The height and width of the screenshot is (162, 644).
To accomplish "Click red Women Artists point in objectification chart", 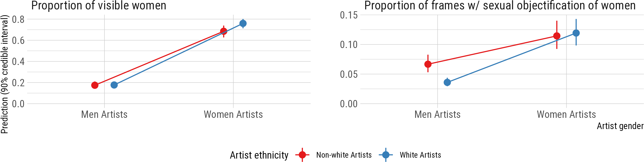I will pos(557,36).
